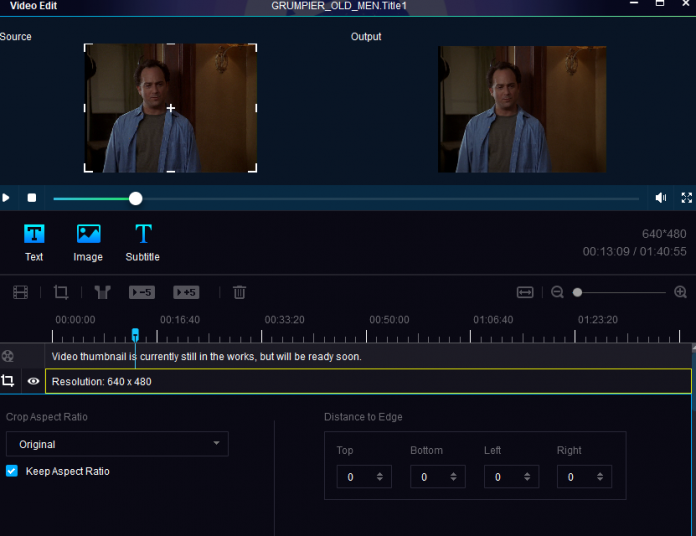Click the video reel track icon

(x=8, y=356)
